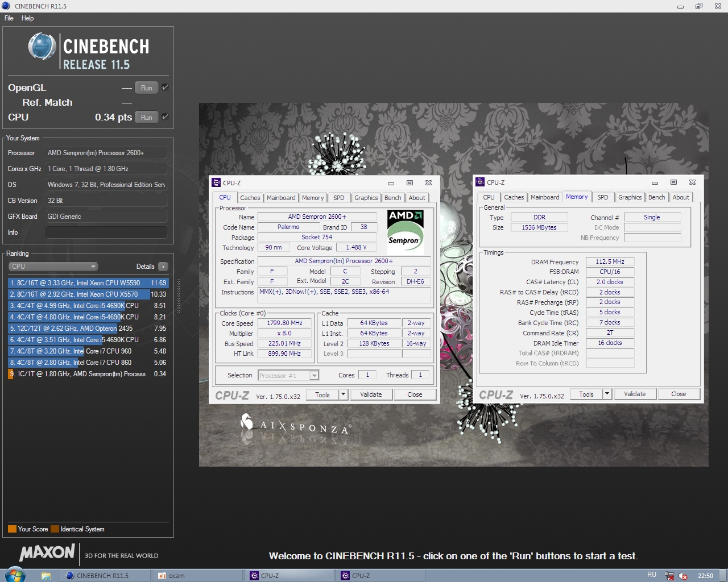Switch to SPD tab in left CPU-Z
The height and width of the screenshot is (582, 728).
[x=339, y=198]
